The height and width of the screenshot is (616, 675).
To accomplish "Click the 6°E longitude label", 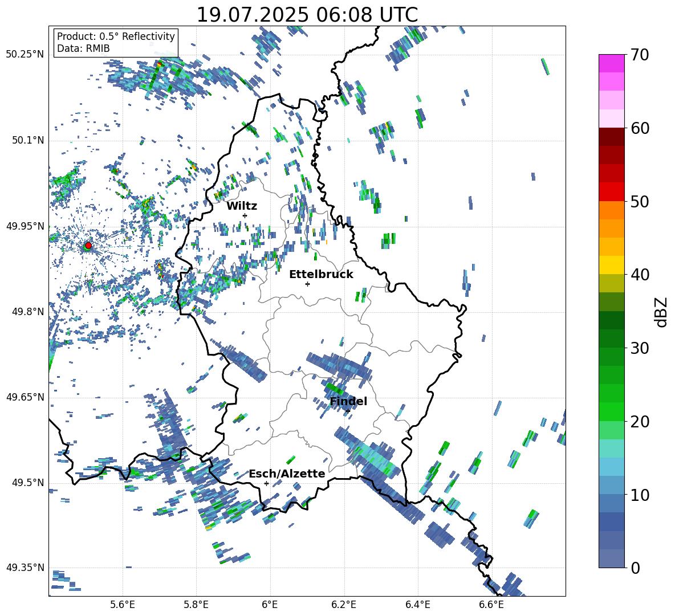I will (x=270, y=605).
